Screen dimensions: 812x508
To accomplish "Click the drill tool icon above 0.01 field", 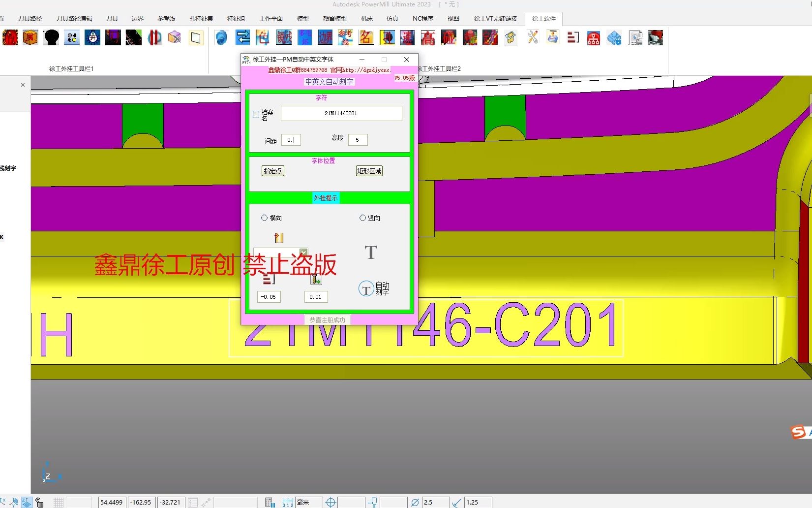I will pos(316,279).
